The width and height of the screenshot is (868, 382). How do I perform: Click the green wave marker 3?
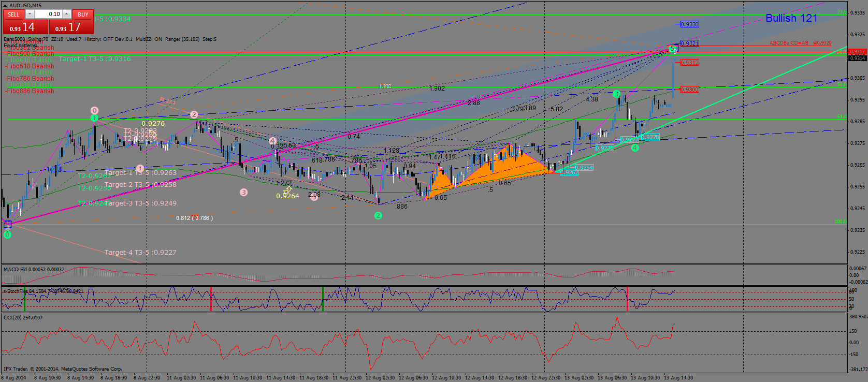point(616,94)
